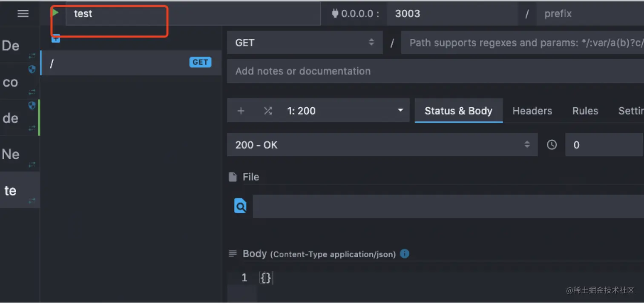
Task: Toggle random response shuffle icon
Action: (268, 111)
